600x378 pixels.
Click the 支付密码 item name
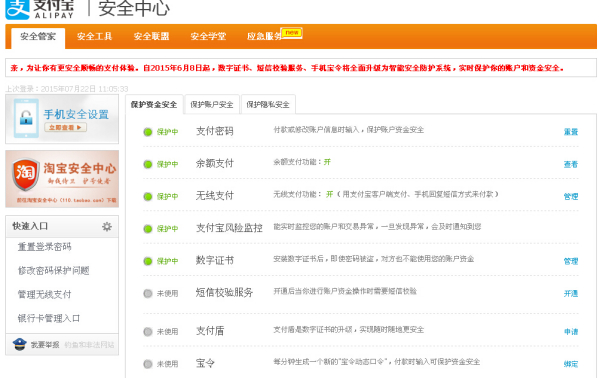click(215, 131)
